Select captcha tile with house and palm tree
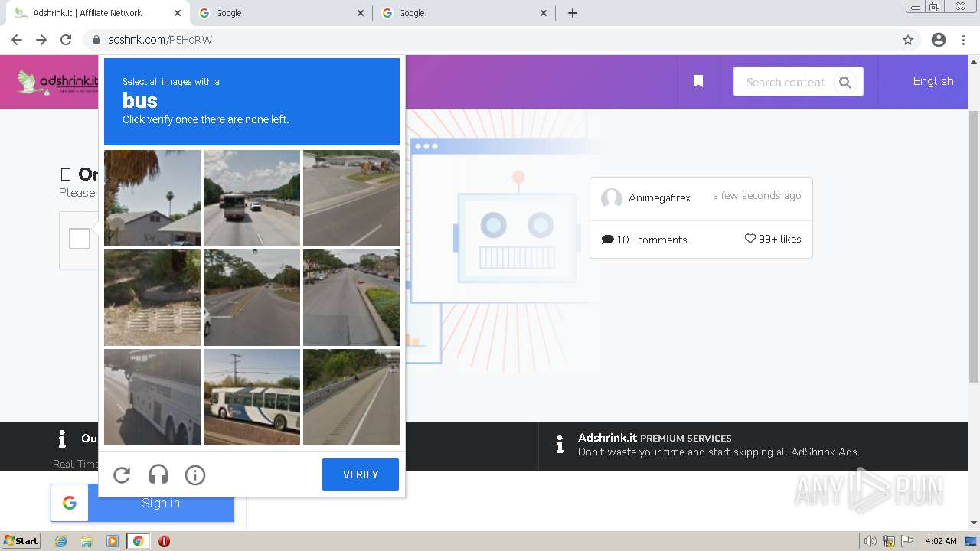 point(152,198)
